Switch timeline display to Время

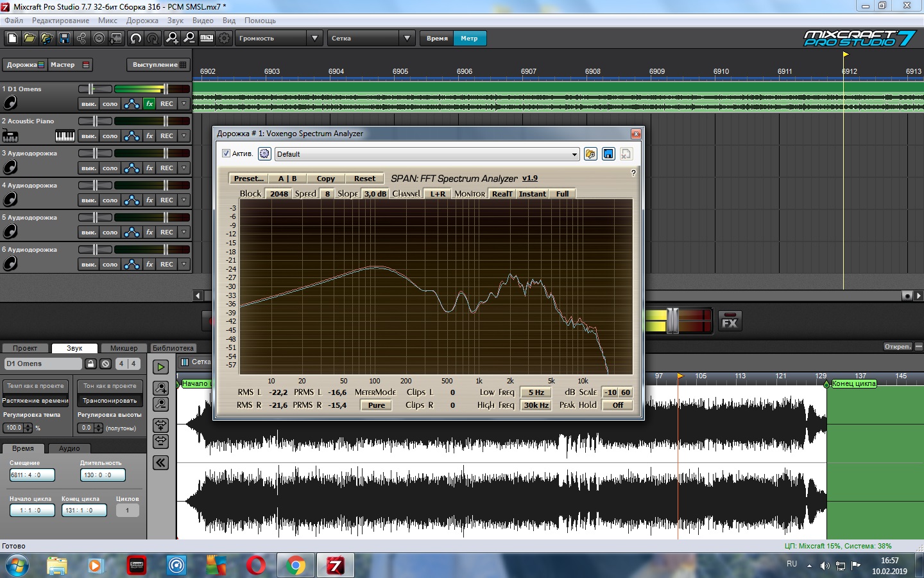[x=437, y=39]
